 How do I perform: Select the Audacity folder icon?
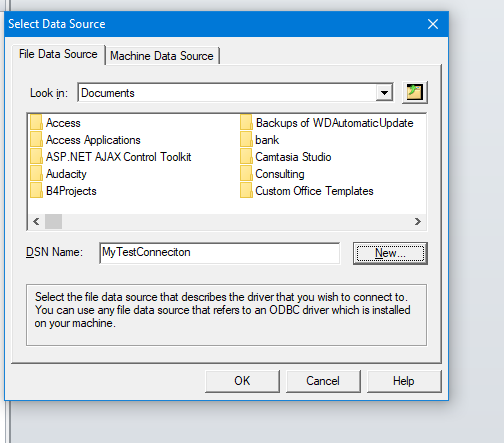36,174
